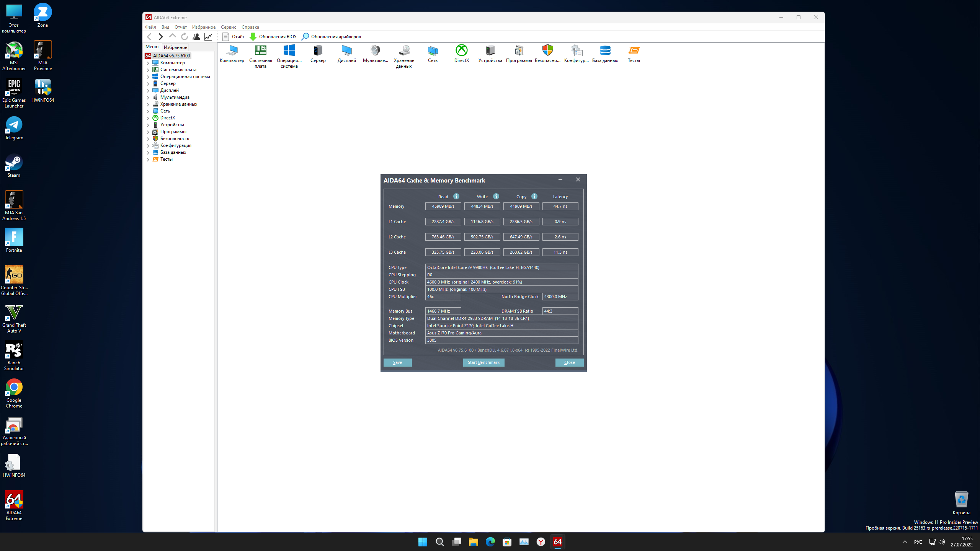Open File Explorer from the taskbar
980x551 pixels.
(473, 542)
